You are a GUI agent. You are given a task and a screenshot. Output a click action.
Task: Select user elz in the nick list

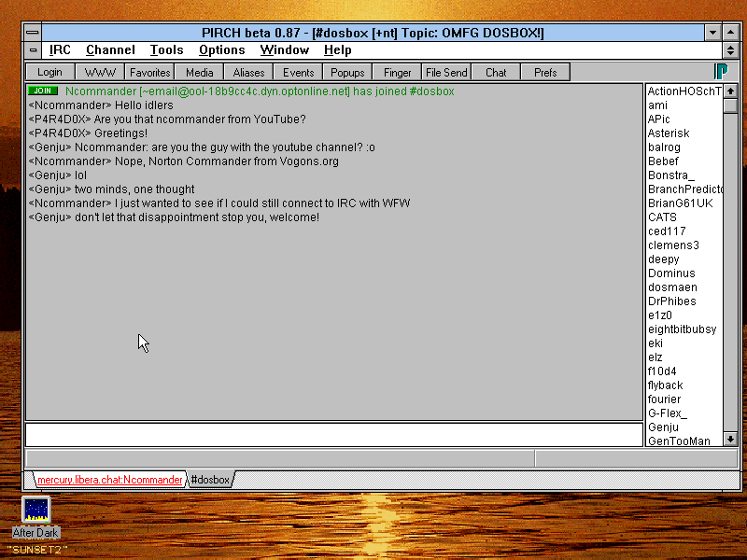pos(684,357)
